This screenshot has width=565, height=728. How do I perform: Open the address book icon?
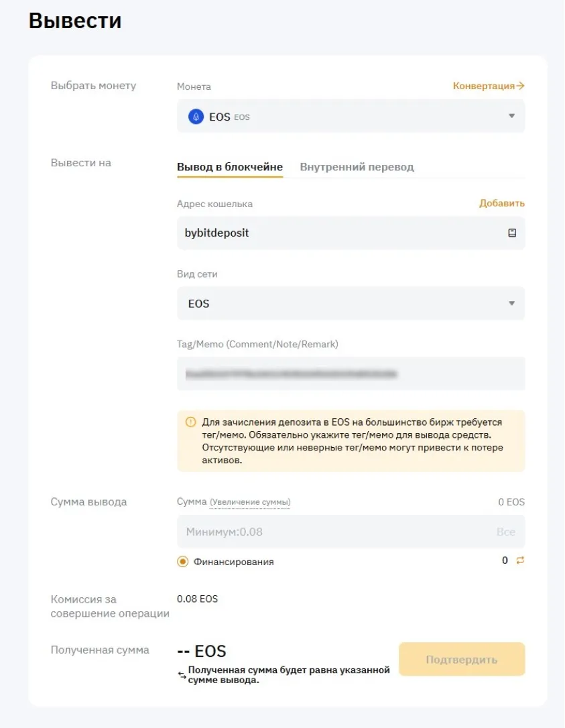pos(512,233)
